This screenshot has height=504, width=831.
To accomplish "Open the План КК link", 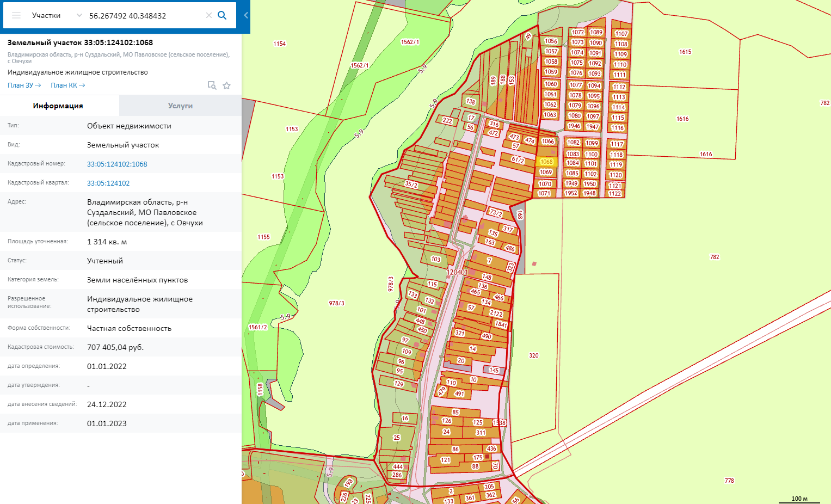I will pyautogui.click(x=67, y=85).
